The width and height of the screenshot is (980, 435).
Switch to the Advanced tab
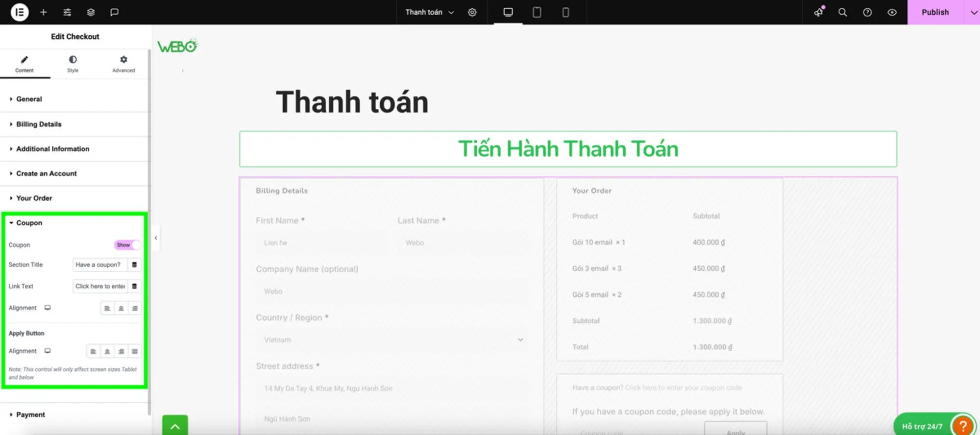tap(123, 64)
